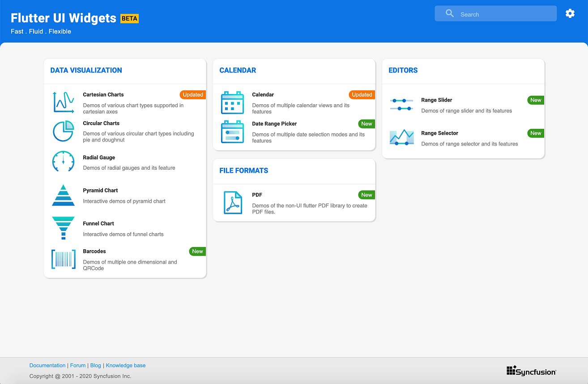The height and width of the screenshot is (384, 588).
Task: Click 'Demos of radial gauges and its feature'
Action: (129, 168)
